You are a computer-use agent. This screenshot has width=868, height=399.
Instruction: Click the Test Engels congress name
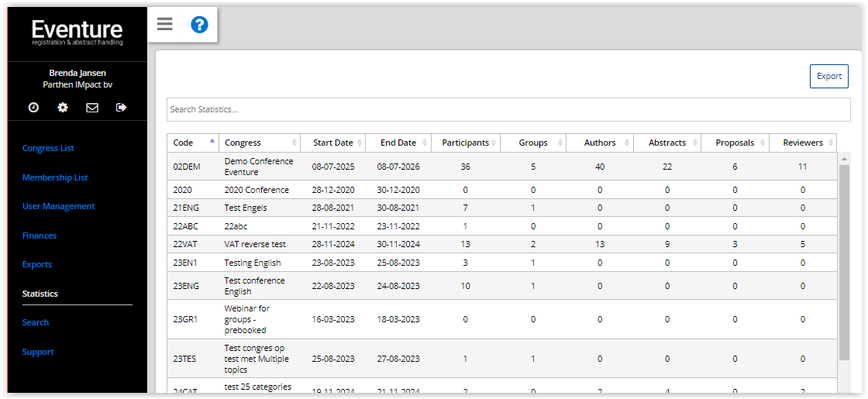[x=245, y=208]
